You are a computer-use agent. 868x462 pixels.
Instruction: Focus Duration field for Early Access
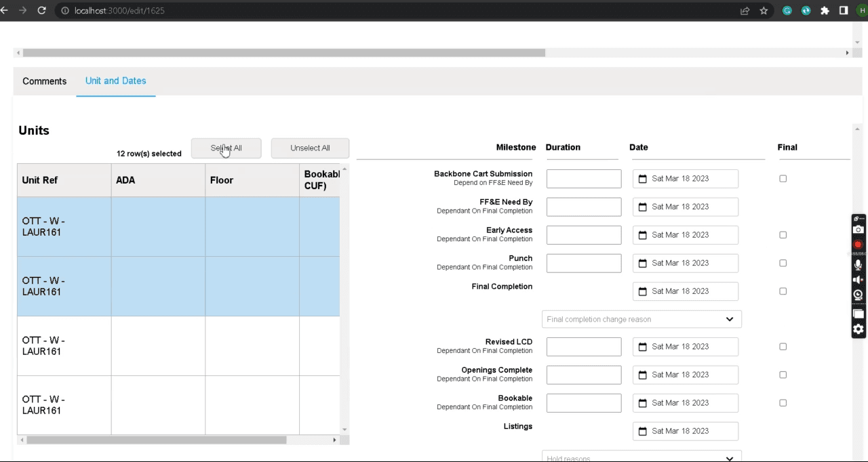click(584, 235)
